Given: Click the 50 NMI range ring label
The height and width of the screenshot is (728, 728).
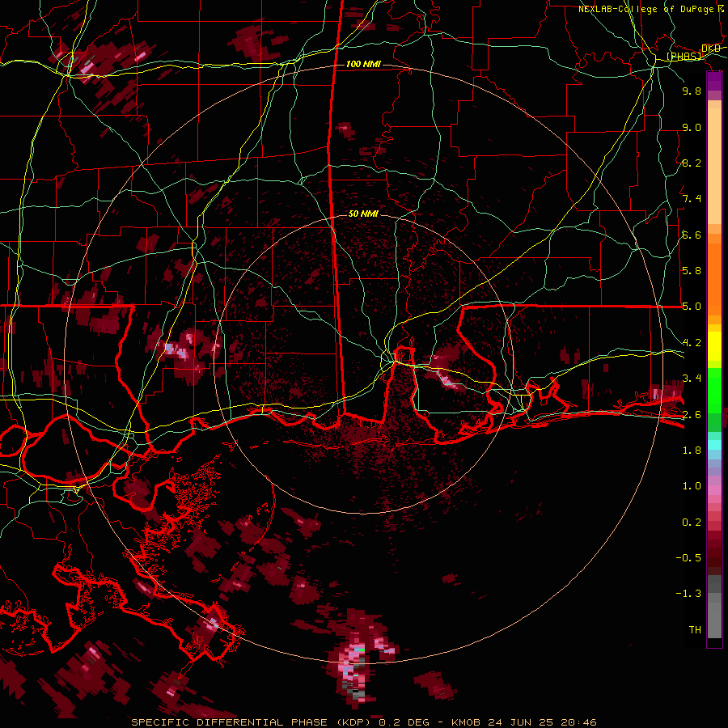Looking at the screenshot, I should (363, 214).
